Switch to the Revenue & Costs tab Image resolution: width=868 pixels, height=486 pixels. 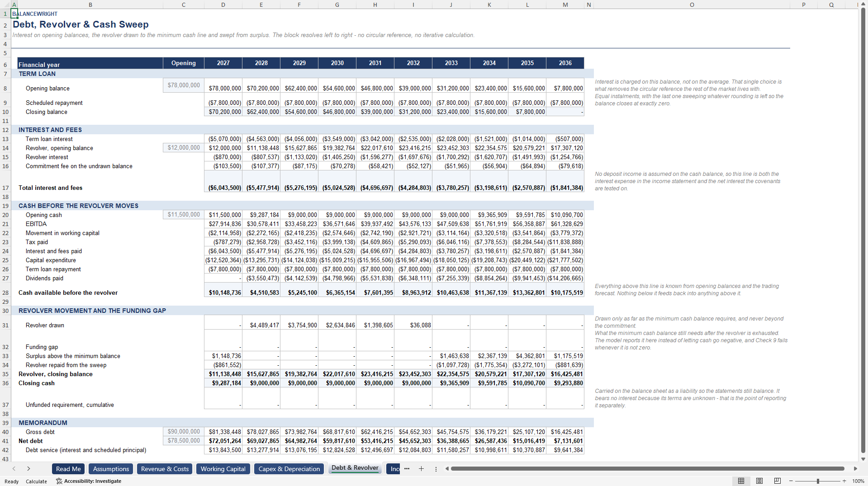tap(165, 469)
